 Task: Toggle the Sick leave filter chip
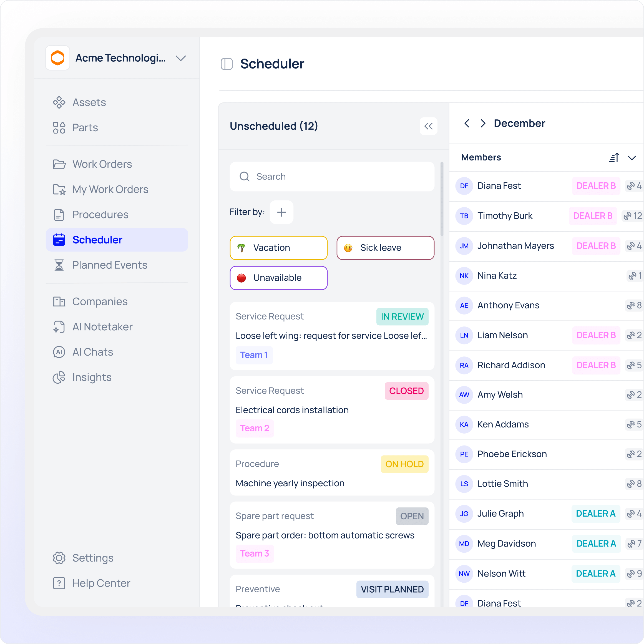click(x=385, y=248)
